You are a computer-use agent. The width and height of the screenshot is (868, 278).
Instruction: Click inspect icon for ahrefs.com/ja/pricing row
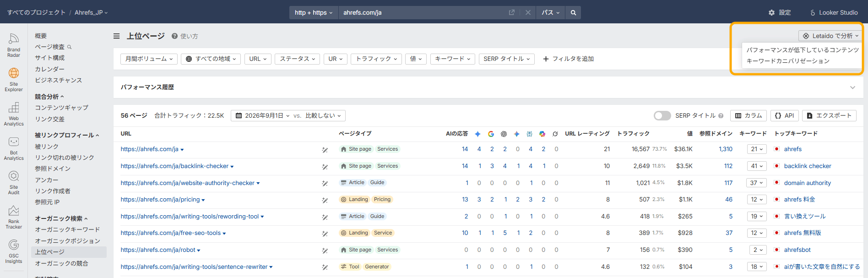tap(325, 200)
